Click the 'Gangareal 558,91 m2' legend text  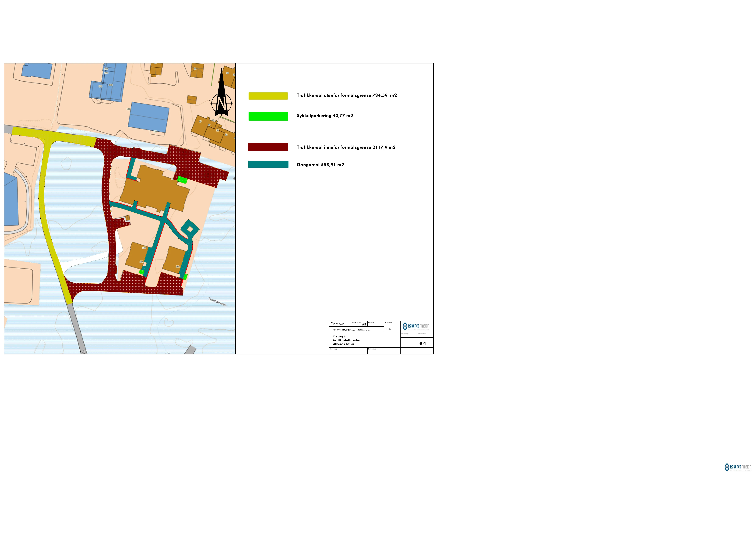point(320,165)
